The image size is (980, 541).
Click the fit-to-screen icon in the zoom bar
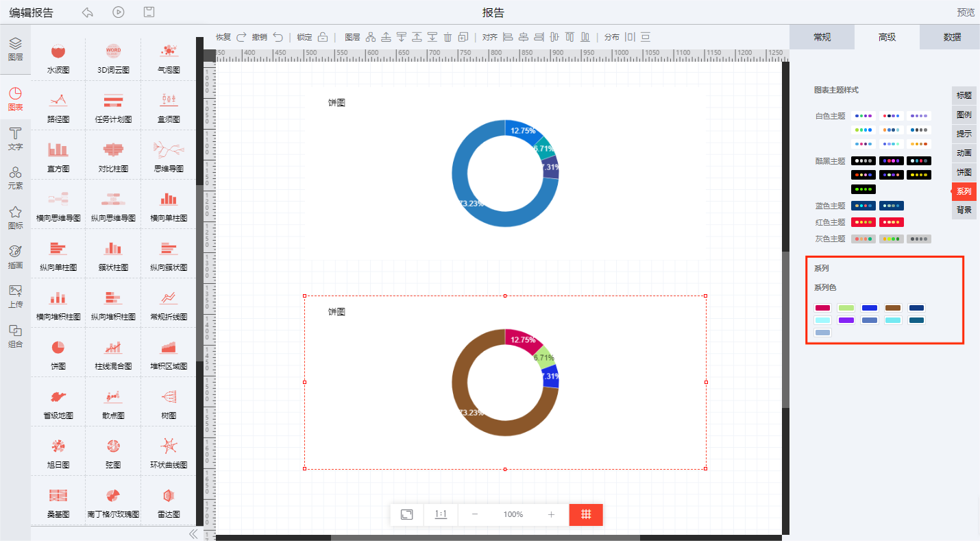pos(406,514)
